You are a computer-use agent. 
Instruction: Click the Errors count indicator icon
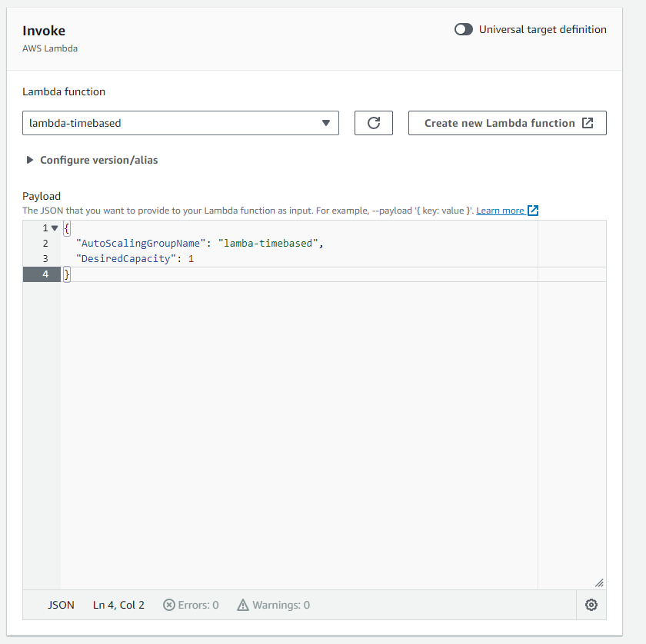click(x=169, y=605)
